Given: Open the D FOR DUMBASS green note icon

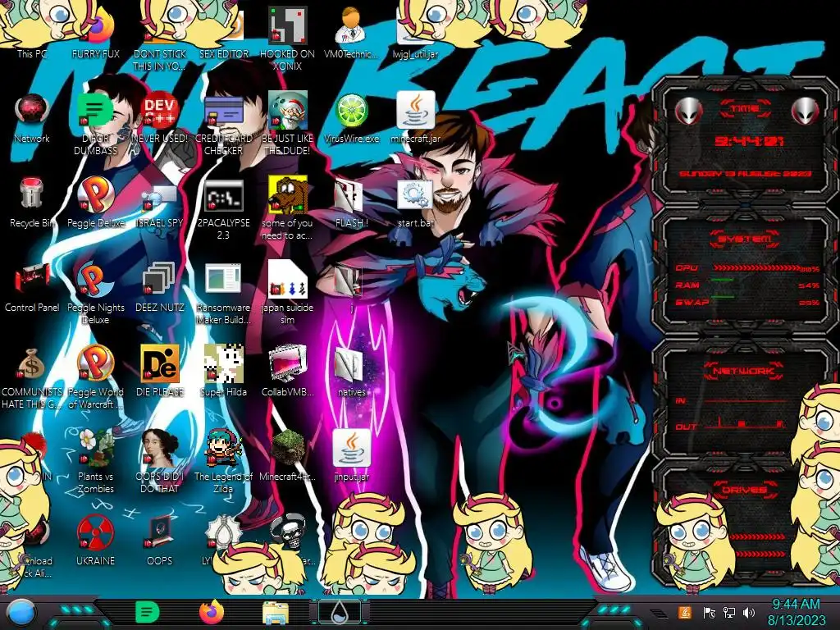Looking at the screenshot, I should click(x=95, y=110).
